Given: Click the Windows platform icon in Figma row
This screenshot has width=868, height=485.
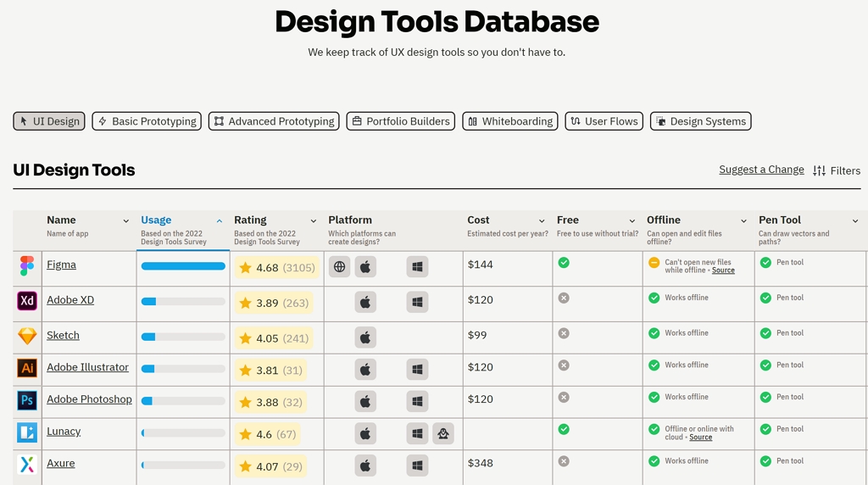Looking at the screenshot, I should 417,267.
